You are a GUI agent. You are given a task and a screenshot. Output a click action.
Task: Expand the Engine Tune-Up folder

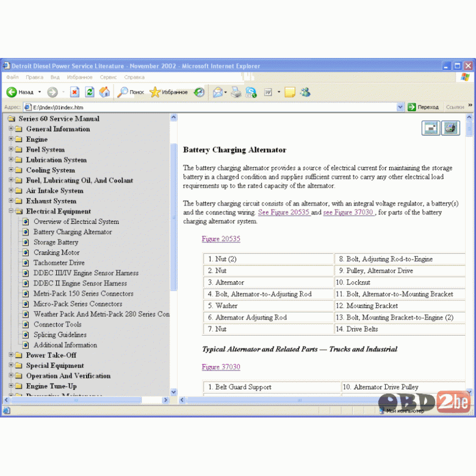11,386
